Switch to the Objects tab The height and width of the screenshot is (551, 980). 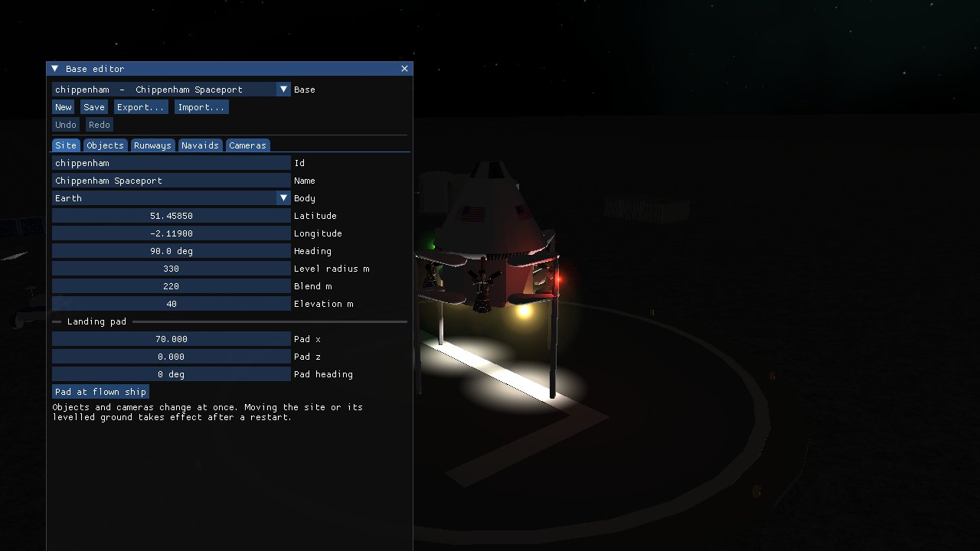(x=105, y=145)
